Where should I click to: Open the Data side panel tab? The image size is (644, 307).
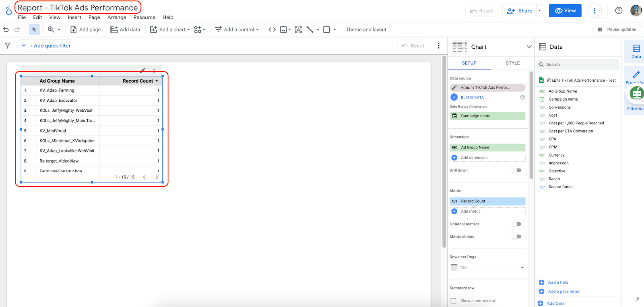[636, 51]
